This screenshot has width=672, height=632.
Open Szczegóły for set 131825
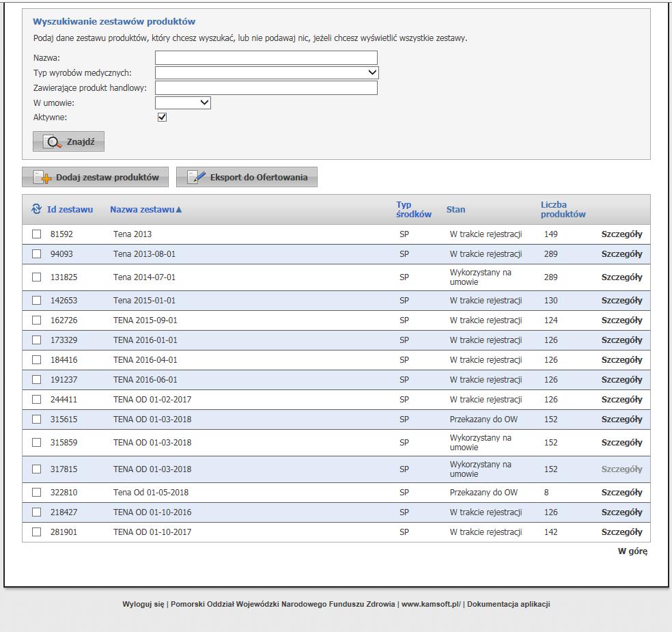621,277
